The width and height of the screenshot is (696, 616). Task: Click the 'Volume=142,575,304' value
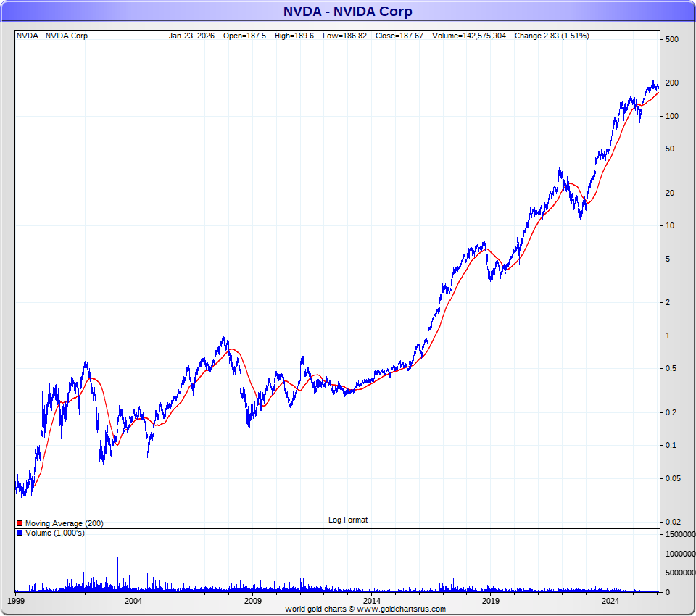pyautogui.click(x=469, y=36)
